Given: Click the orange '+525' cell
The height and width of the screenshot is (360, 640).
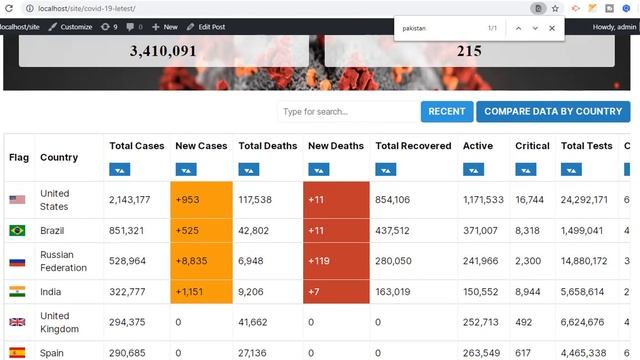Looking at the screenshot, I should (x=202, y=231).
